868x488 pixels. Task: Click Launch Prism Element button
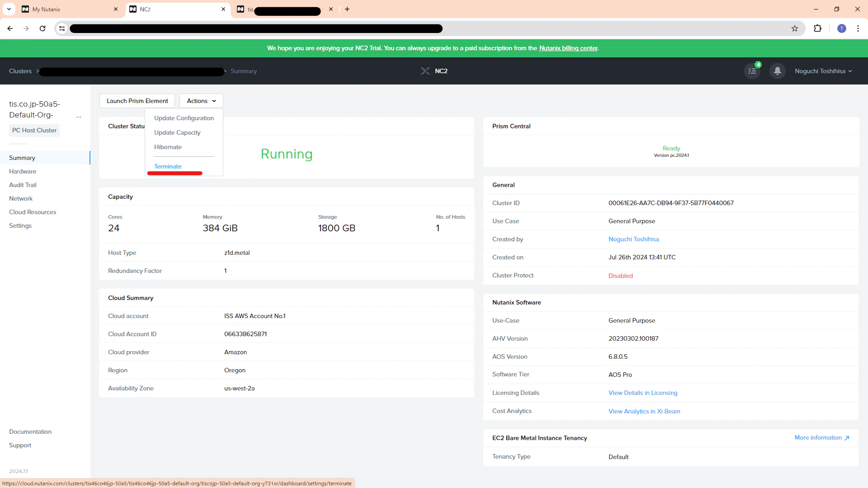tap(137, 101)
